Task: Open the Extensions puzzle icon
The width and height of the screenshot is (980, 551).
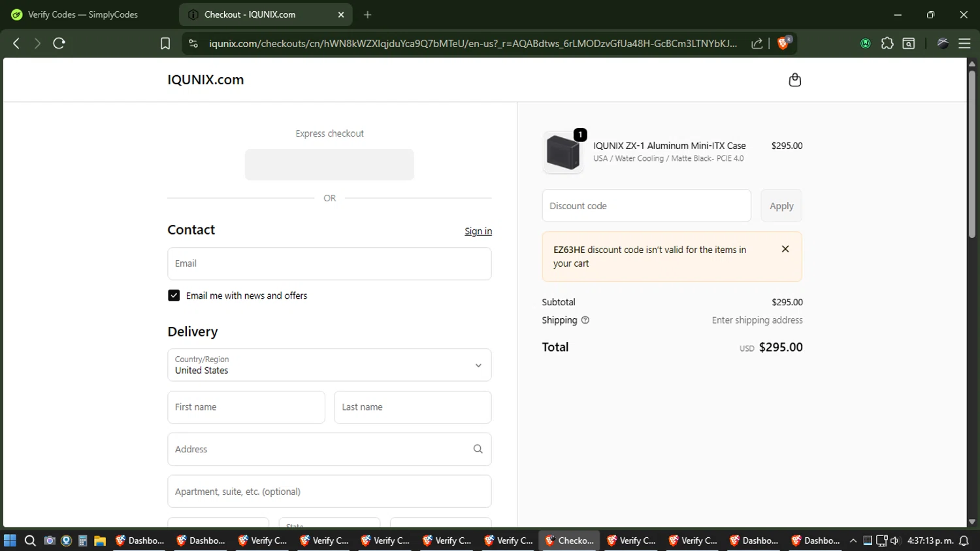Action: point(887,43)
